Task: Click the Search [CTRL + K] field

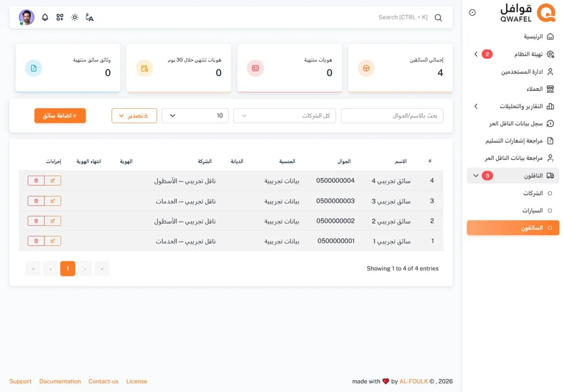Action: [403, 17]
